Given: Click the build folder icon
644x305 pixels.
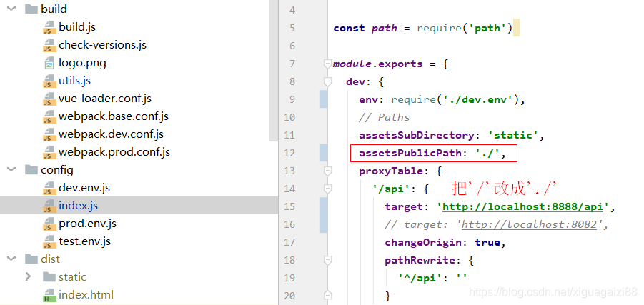Looking at the screenshot, I should pyautogui.click(x=31, y=9).
